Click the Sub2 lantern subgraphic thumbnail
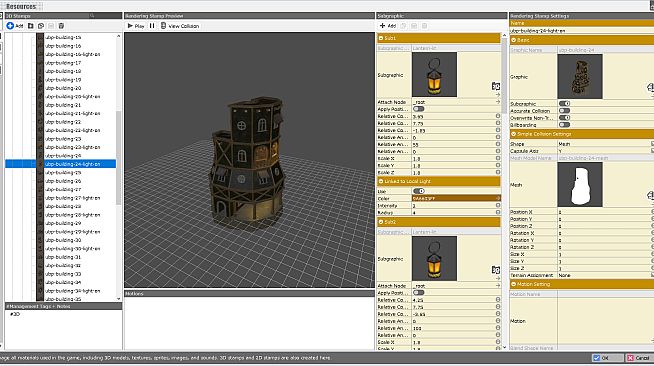This screenshot has height=366, width=654. click(x=434, y=258)
